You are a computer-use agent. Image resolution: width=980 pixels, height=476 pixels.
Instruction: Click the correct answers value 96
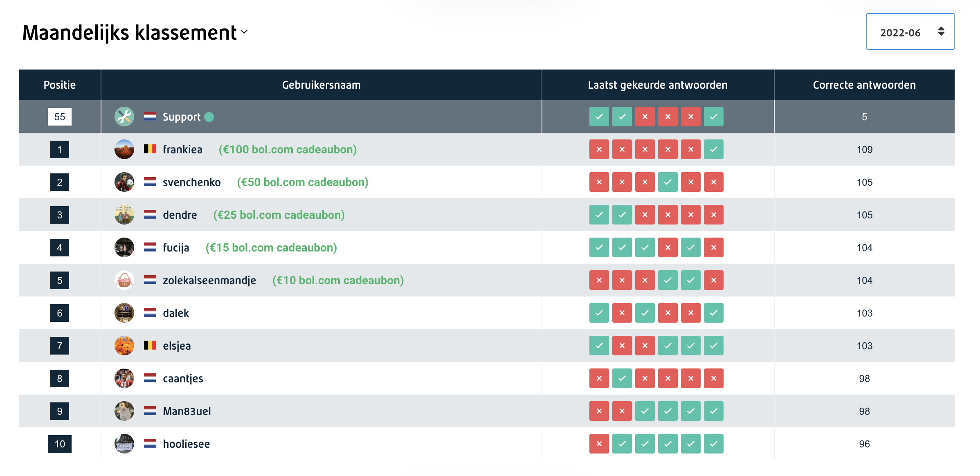(x=865, y=444)
